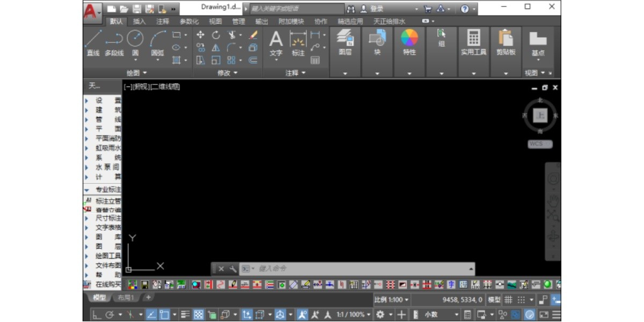This screenshot has height=322, width=644.
Task: Open the Group (组) panel
Action: coord(441,38)
